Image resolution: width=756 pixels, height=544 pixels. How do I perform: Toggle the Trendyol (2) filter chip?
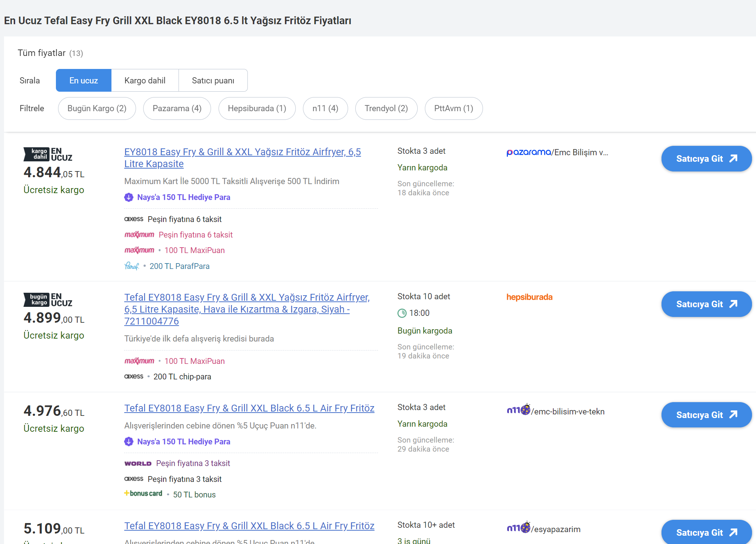coord(386,108)
